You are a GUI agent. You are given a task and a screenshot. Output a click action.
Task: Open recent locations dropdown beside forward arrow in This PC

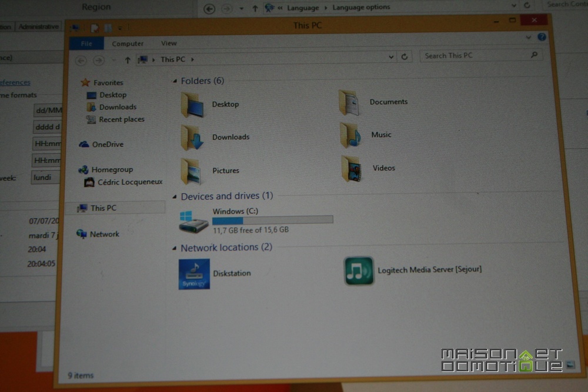pos(113,61)
